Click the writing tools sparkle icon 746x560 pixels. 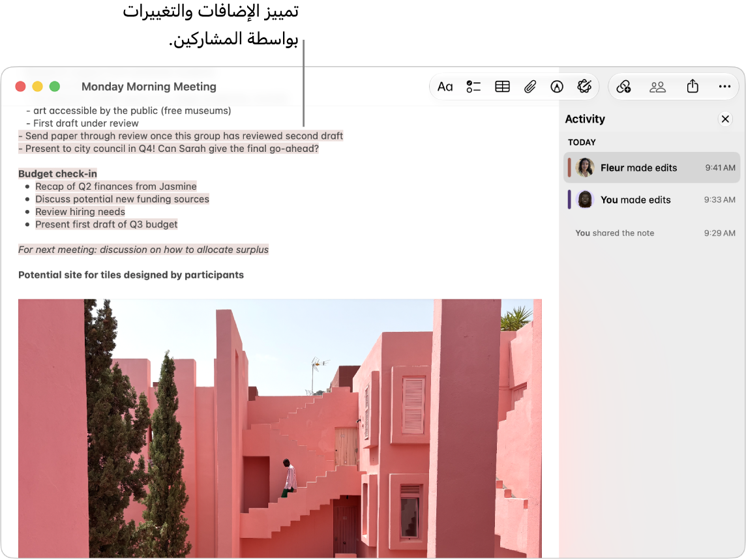(584, 86)
